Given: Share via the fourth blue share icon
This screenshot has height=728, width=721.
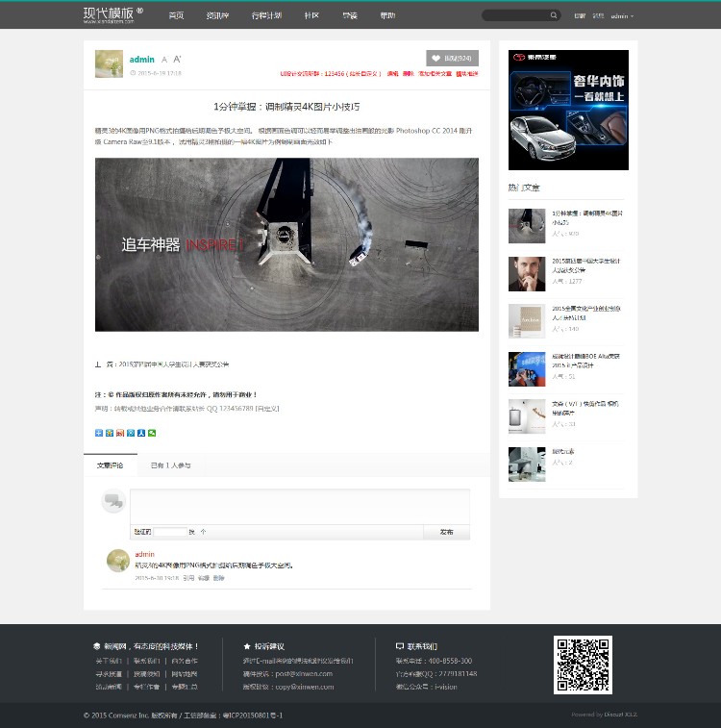Looking at the screenshot, I should (131, 433).
